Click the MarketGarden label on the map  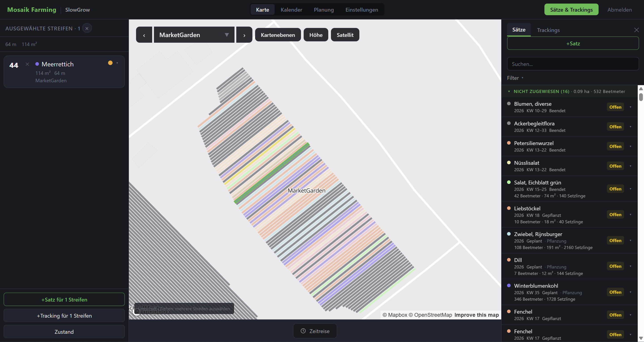pyautogui.click(x=307, y=190)
